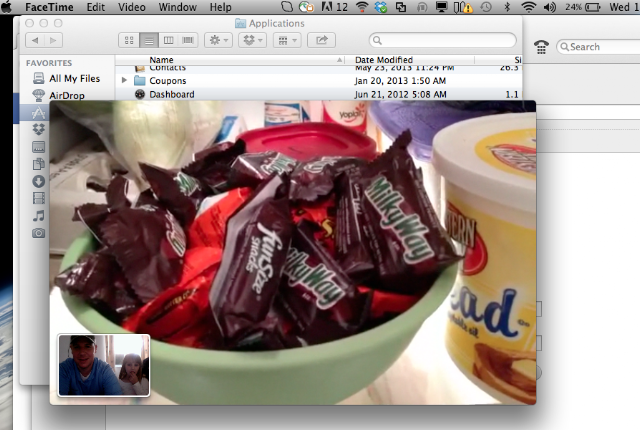Open the Arrange items dropdown

coord(287,40)
